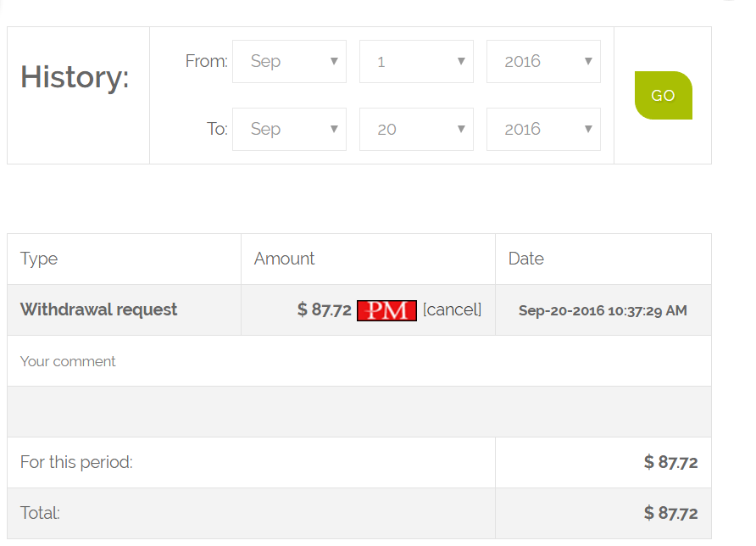
Task: Click the red PM Perfect Money icon
Action: click(386, 310)
